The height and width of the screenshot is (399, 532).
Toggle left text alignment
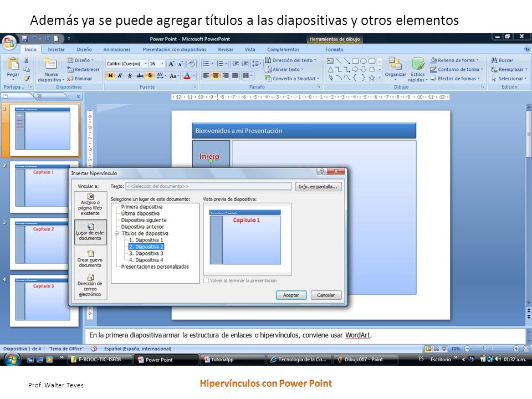(206, 76)
